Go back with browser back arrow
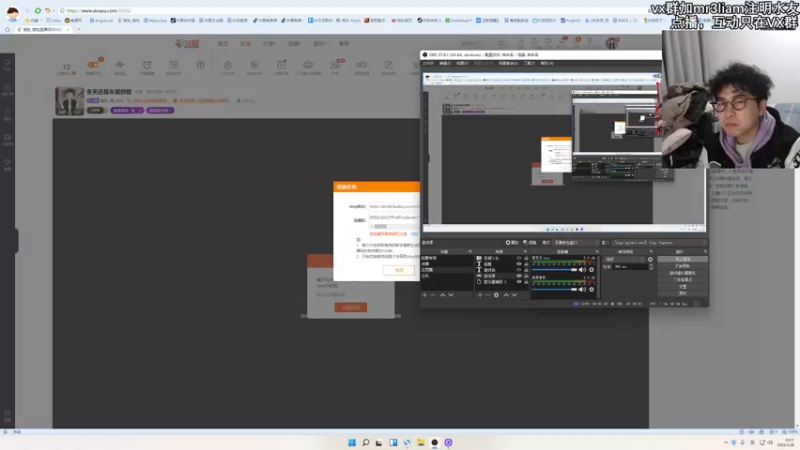The height and width of the screenshot is (450, 800). click(x=28, y=10)
